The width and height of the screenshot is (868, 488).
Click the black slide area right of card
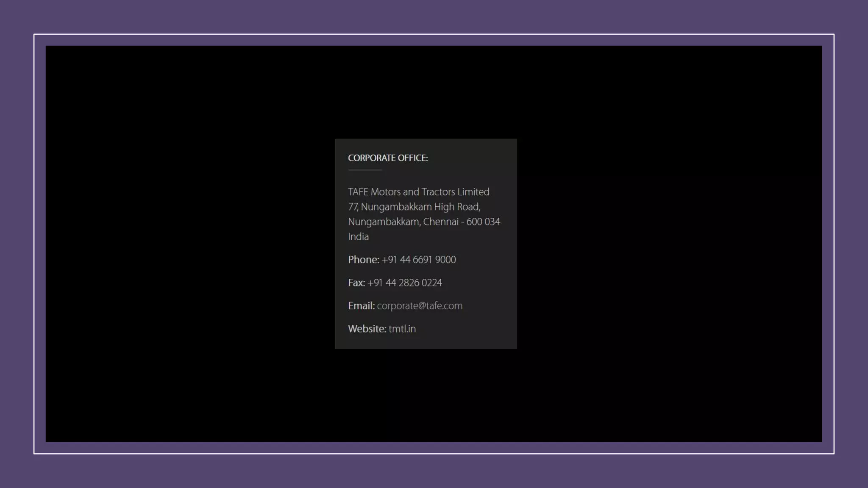pyautogui.click(x=670, y=244)
